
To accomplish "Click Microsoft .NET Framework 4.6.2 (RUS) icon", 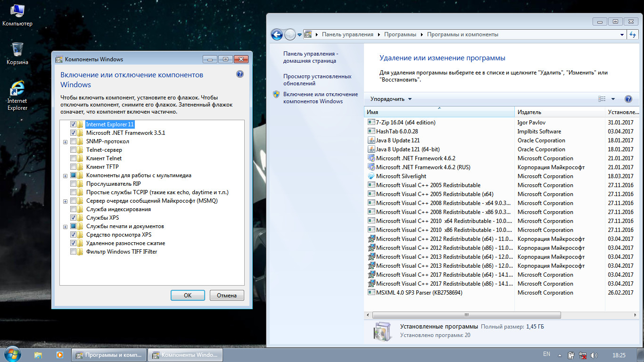I will (371, 167).
